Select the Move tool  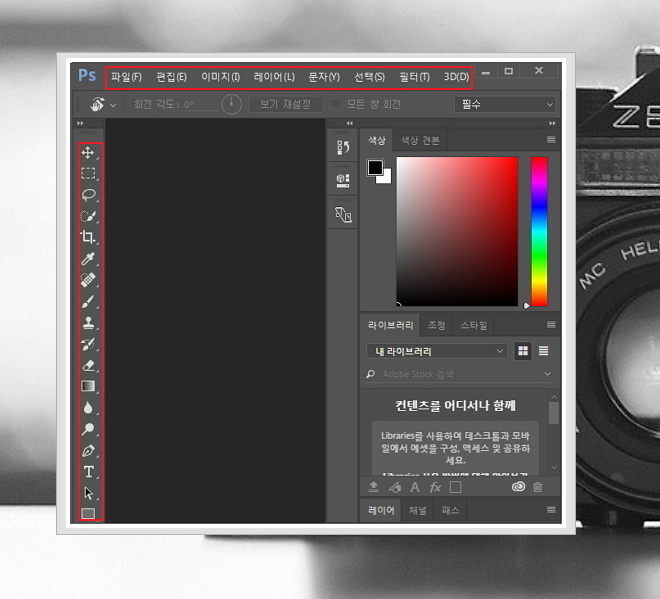click(x=88, y=152)
